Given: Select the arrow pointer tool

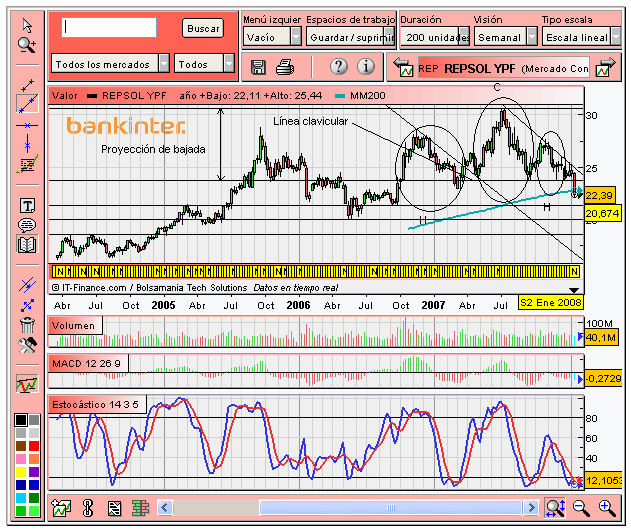Looking at the screenshot, I should 27,25.
